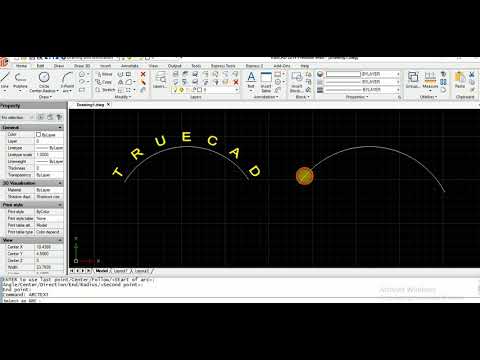Click the red X delete icon in Modify
Image resolution: width=480 pixels, height=360 pixels.
click(x=143, y=74)
